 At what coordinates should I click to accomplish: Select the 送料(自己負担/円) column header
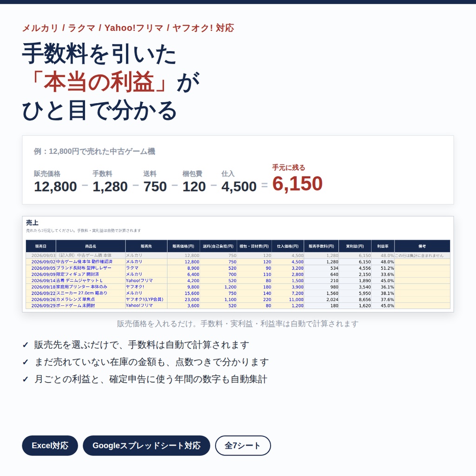[x=218, y=246]
